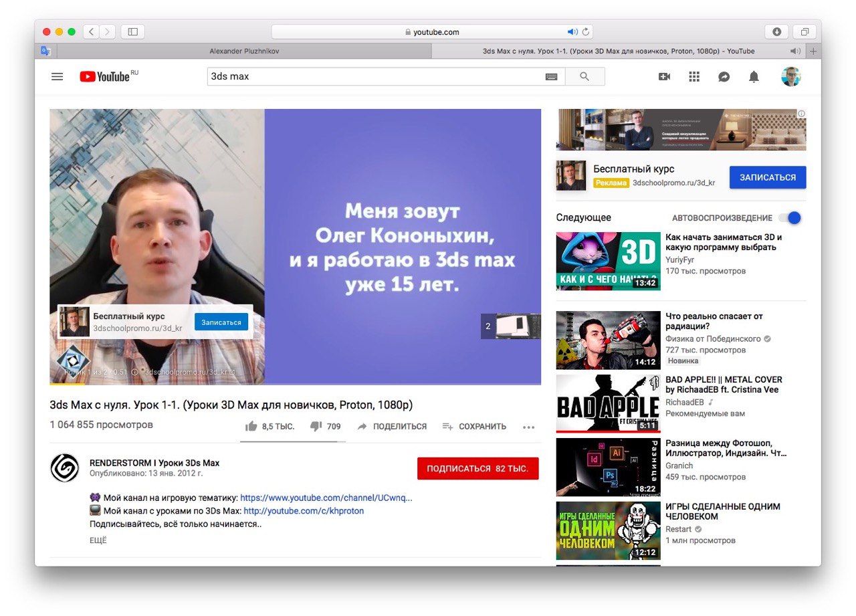Go forward with Safari forward arrow

(107, 31)
